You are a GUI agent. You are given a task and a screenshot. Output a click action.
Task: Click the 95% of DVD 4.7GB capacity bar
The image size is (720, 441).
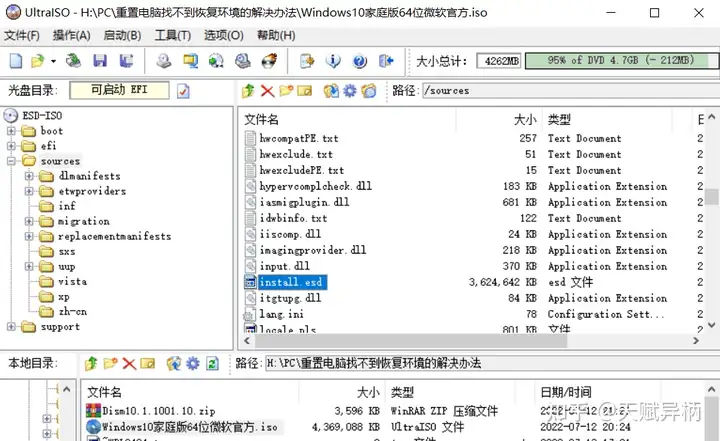point(621,61)
